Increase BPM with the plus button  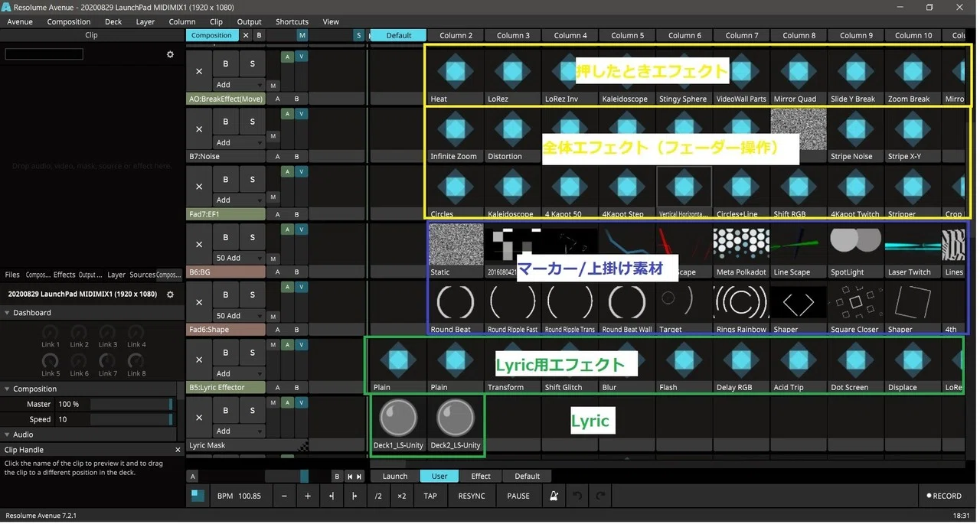coord(308,496)
